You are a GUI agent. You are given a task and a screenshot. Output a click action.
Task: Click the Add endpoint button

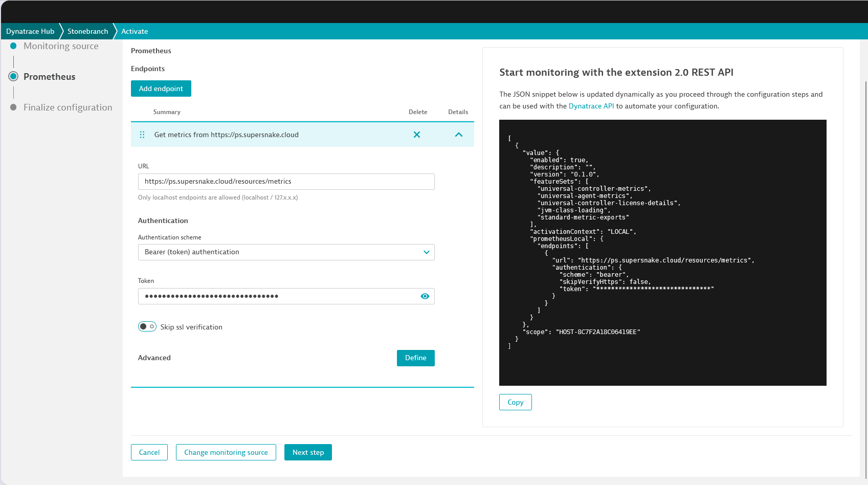click(161, 89)
